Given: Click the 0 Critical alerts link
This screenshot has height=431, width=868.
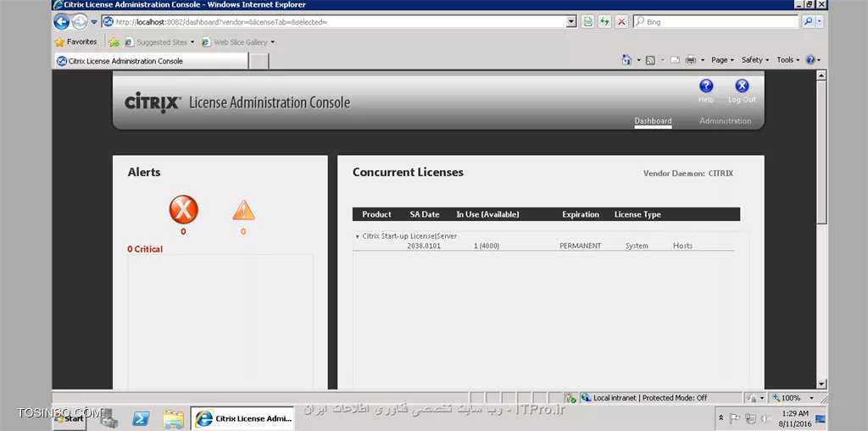Looking at the screenshot, I should click(x=145, y=249).
